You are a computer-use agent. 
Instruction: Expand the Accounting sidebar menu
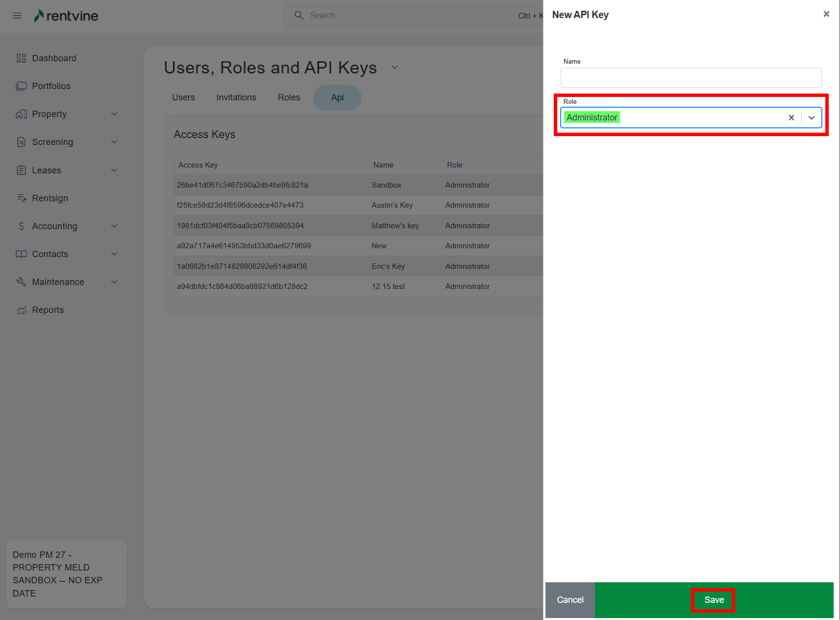point(114,226)
